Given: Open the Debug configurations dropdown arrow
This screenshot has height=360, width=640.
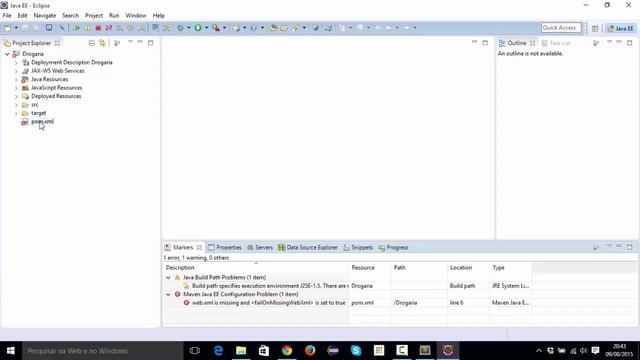Looking at the screenshot, I should click(x=189, y=28).
